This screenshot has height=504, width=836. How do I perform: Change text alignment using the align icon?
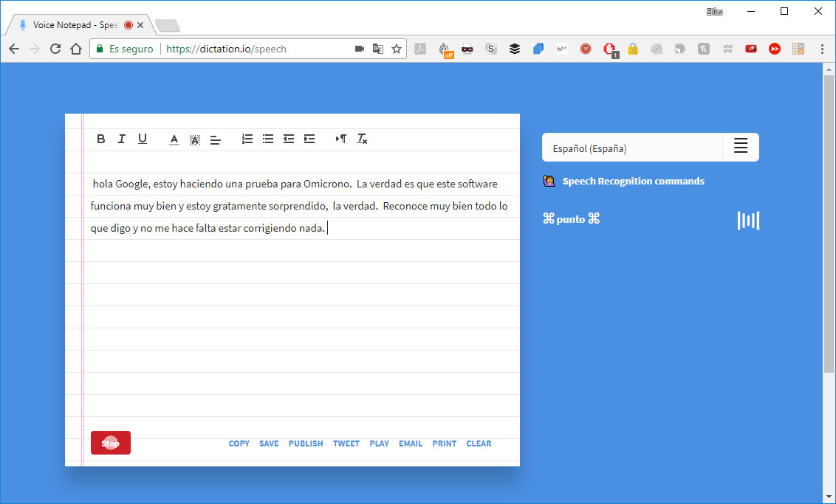(215, 139)
